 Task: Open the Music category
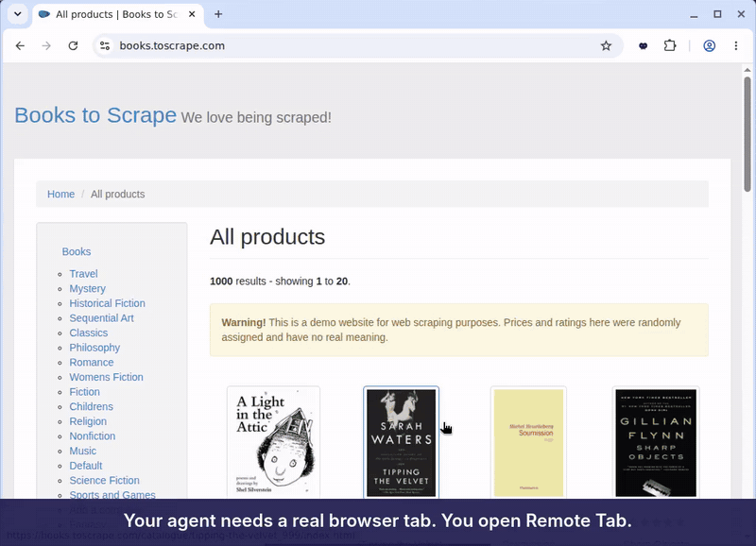pos(82,452)
